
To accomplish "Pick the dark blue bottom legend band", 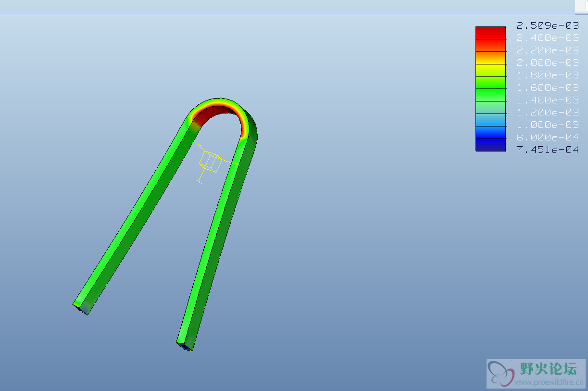I will point(490,145).
